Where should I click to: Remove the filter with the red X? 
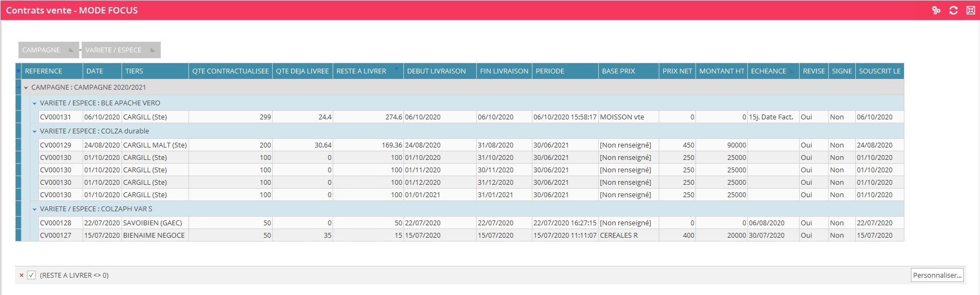pyautogui.click(x=22, y=275)
